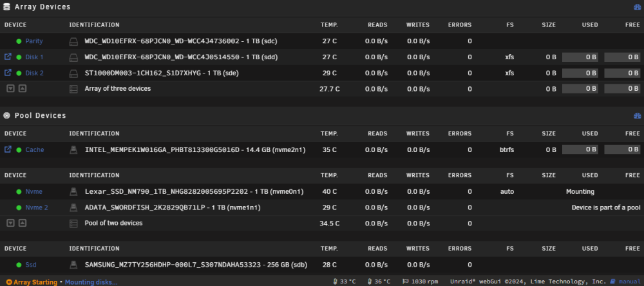Toggle Array Devices dashboard view icon
Screen dimensions: 644x286
637,7
